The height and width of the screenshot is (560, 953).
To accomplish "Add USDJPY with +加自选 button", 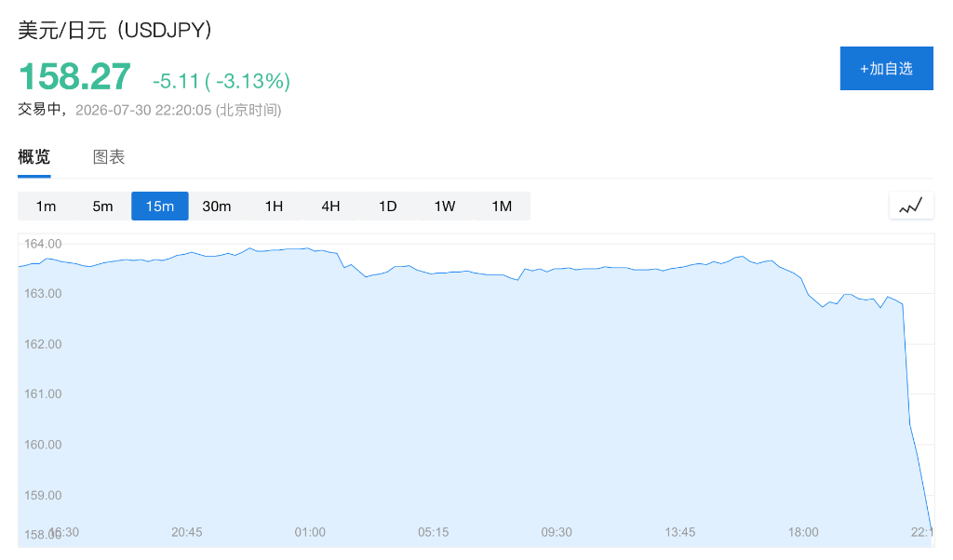I will coord(887,69).
